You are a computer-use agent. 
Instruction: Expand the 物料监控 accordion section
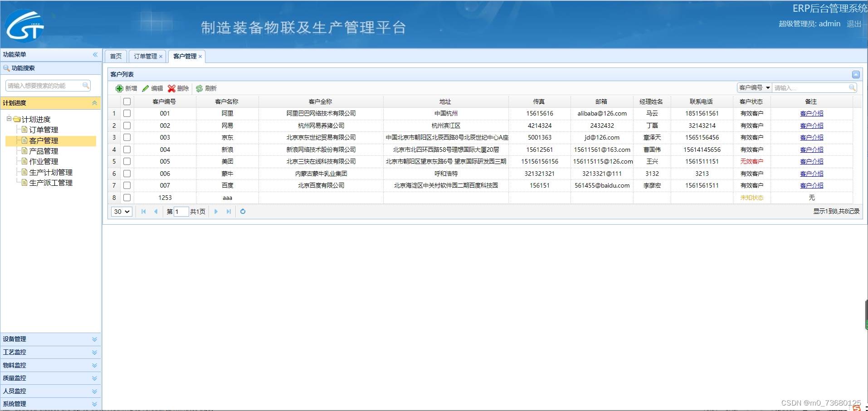click(x=94, y=365)
